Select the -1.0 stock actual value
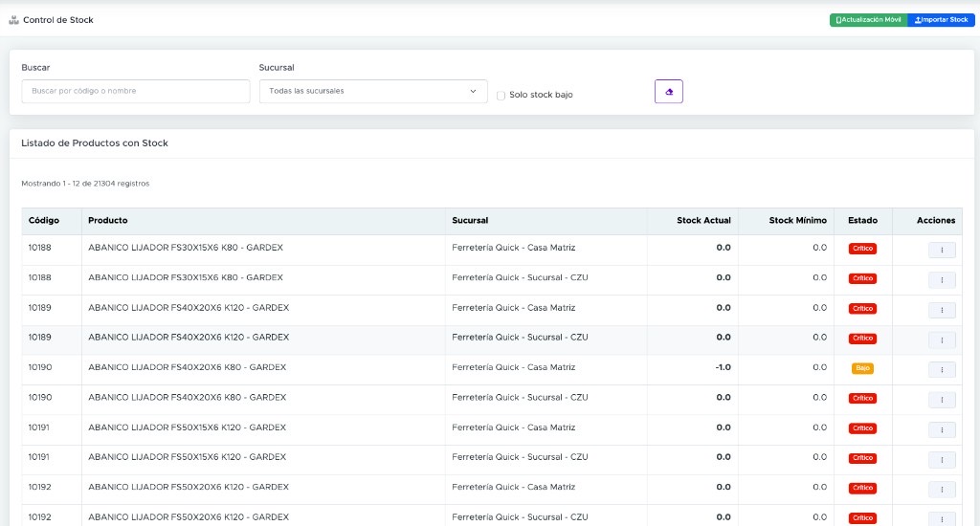 [724, 367]
